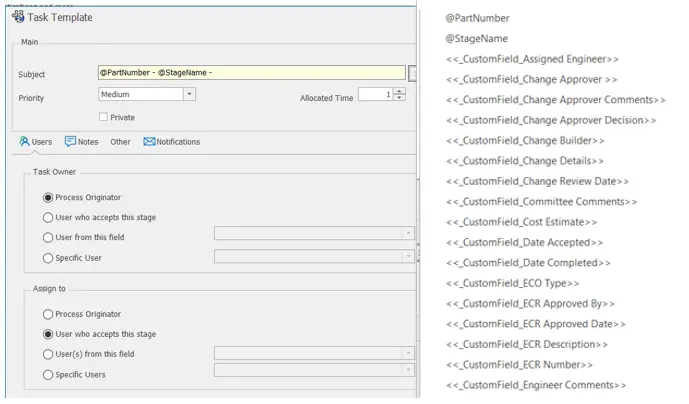The width and height of the screenshot is (689, 404).
Task: Open the Users tab
Action: pos(36,142)
